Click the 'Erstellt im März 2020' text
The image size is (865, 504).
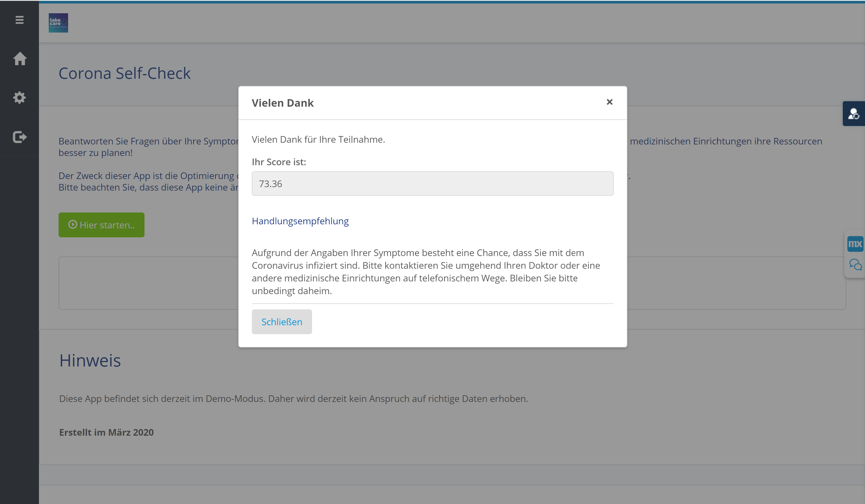(x=106, y=432)
